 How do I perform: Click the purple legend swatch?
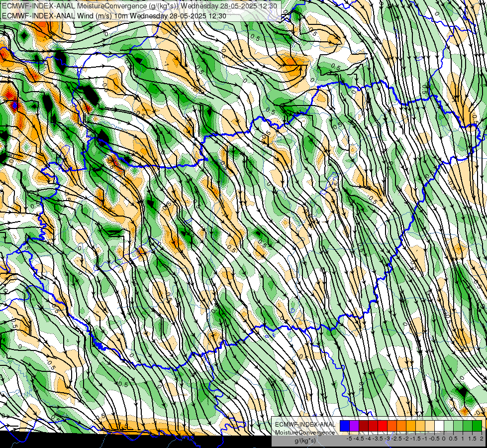click(x=354, y=426)
